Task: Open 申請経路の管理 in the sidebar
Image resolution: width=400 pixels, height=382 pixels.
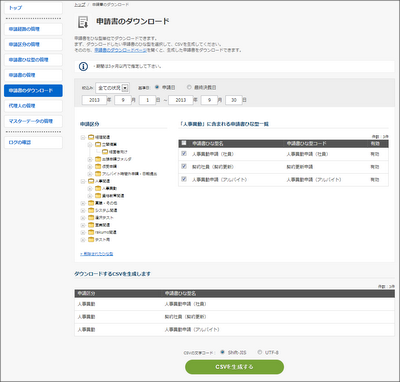Action: 33,29
